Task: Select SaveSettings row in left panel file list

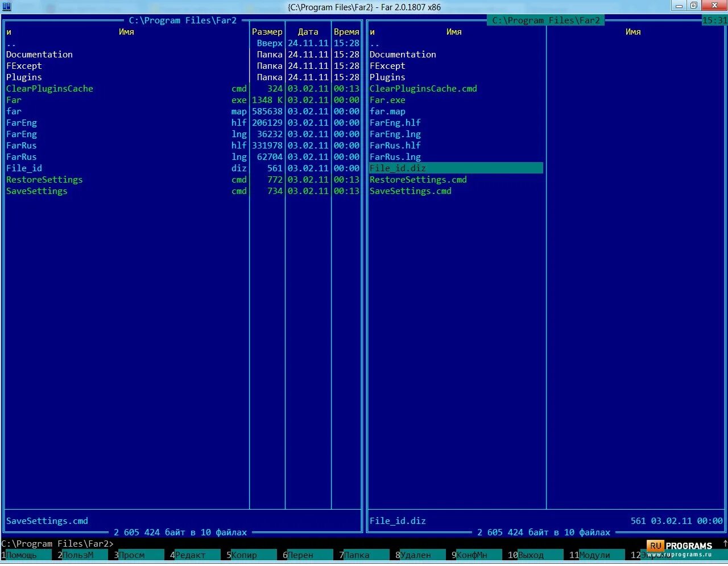Action: [182, 191]
